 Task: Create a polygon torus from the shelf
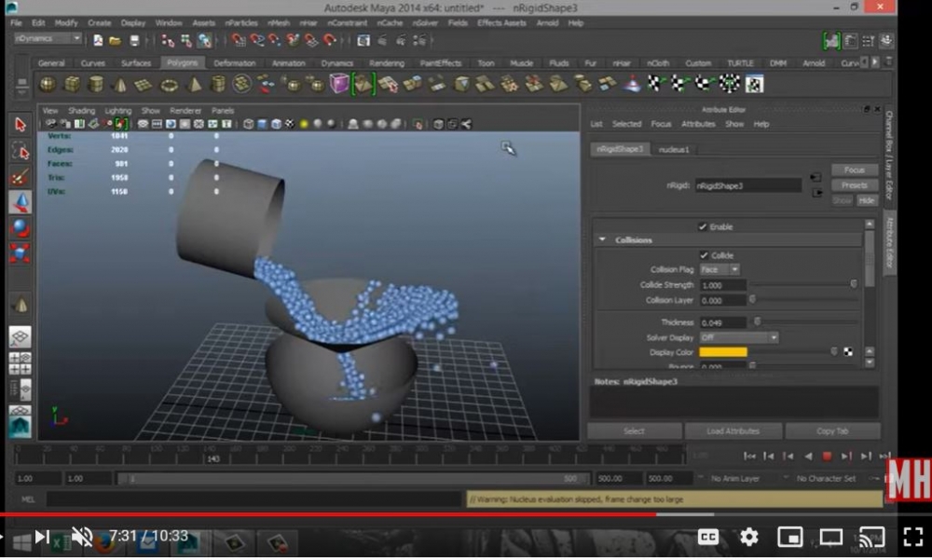coord(170,85)
